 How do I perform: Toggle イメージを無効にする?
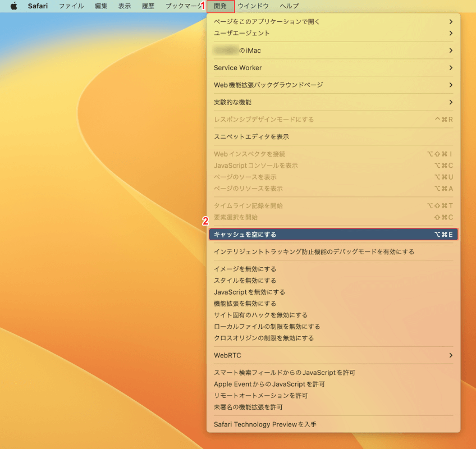[333, 269]
